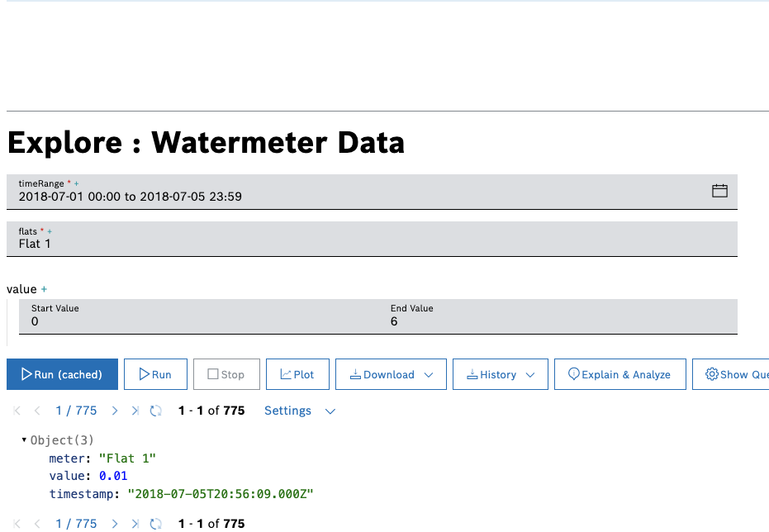Reload results using bottom pager refresh icon
Screen dimensions: 769x532
tap(155, 524)
